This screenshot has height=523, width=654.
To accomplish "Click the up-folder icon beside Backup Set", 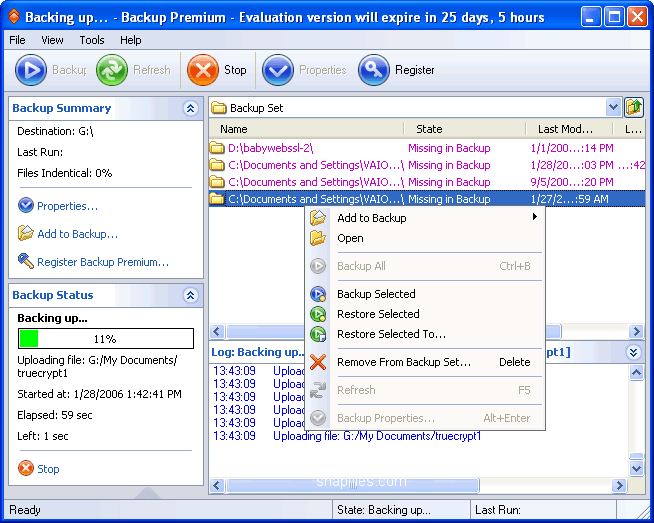I will point(634,108).
